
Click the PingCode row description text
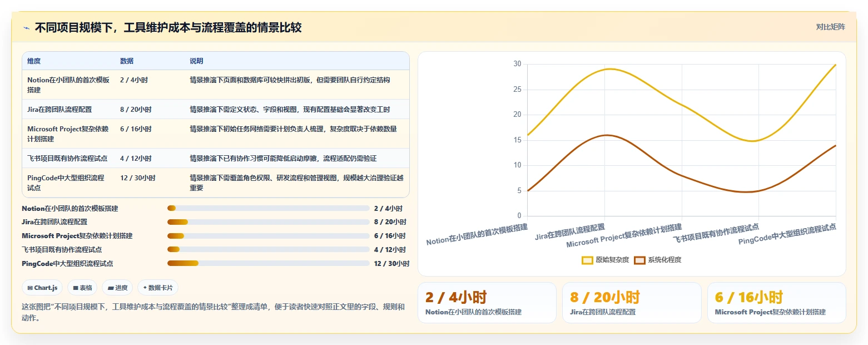point(296,183)
